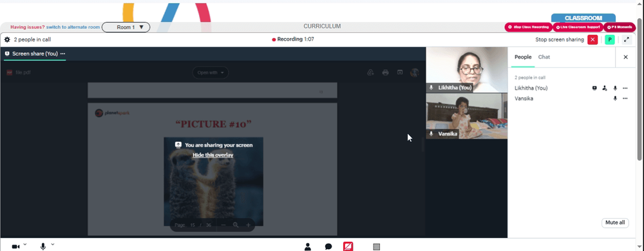The height and width of the screenshot is (251, 644).
Task: Click account avatar in PDF viewer header
Action: coord(414,72)
